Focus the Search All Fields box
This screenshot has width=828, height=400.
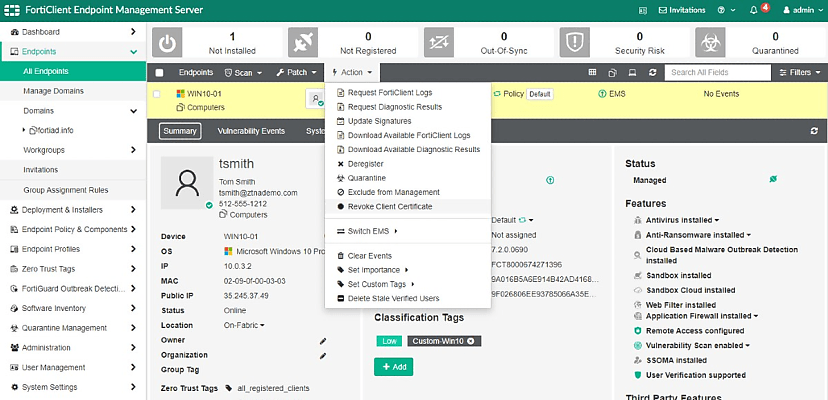pos(718,72)
